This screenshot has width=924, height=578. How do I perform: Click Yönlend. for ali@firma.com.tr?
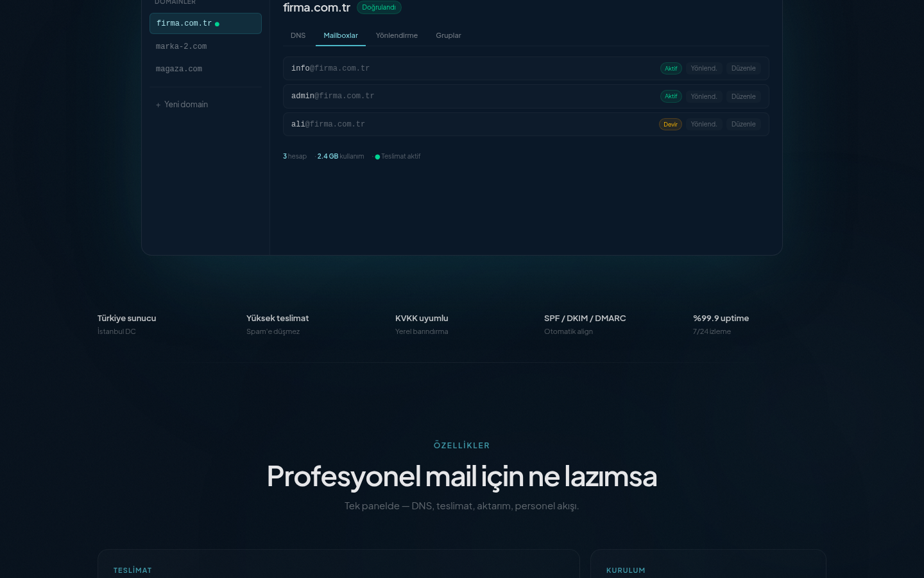(704, 124)
